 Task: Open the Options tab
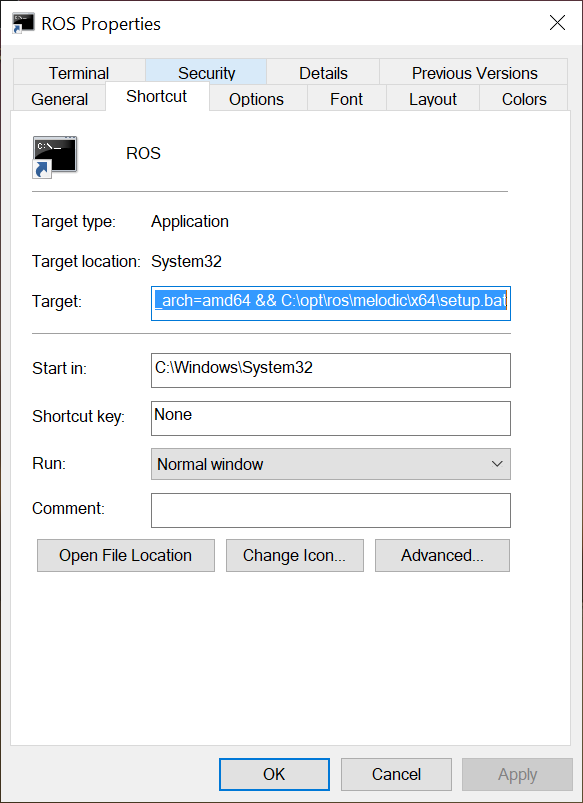pyautogui.click(x=256, y=98)
